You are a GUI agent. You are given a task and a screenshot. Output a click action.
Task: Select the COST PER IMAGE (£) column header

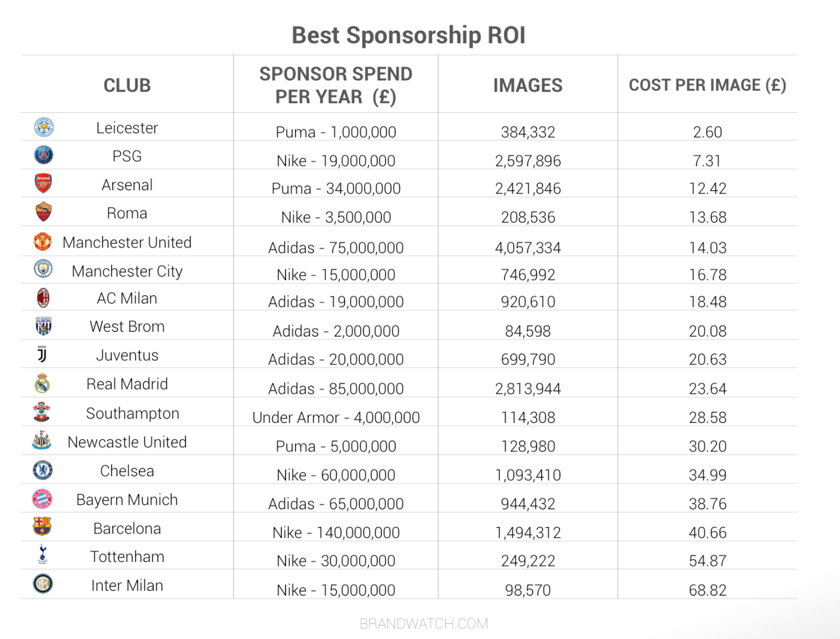[x=707, y=85]
